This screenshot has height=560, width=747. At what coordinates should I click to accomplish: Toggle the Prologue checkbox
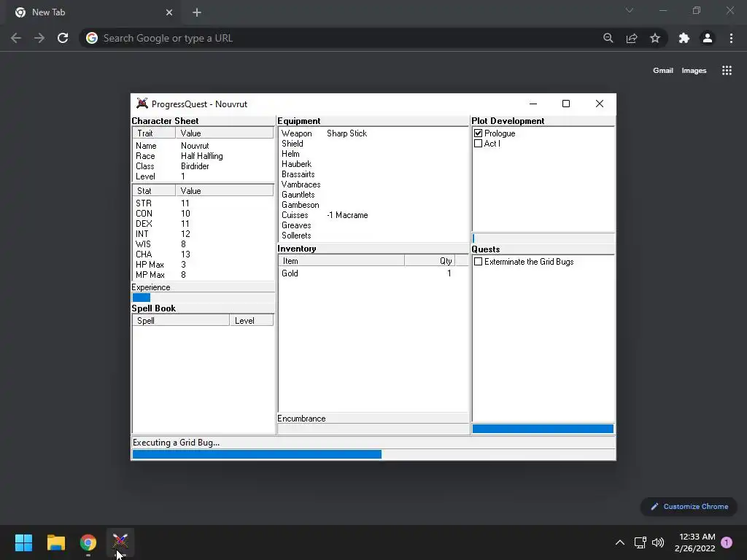(x=479, y=133)
